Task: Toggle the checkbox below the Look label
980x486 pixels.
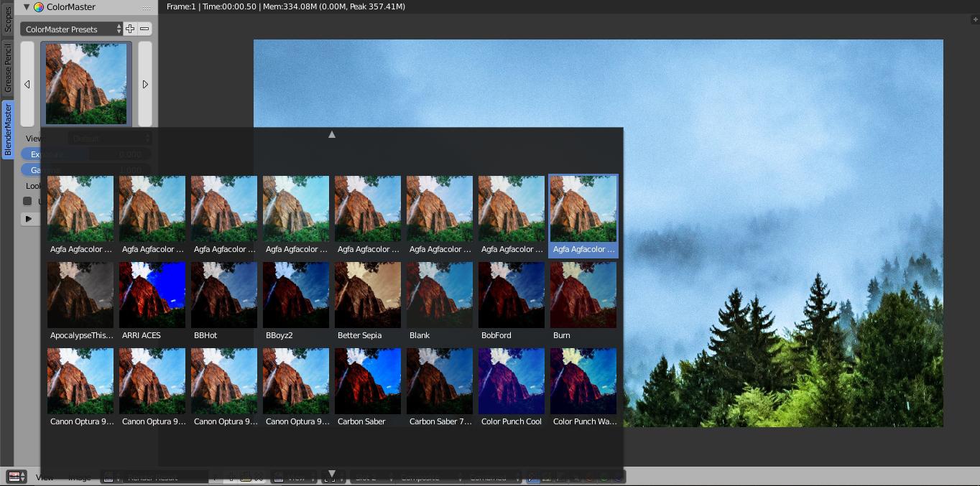Action: pyautogui.click(x=27, y=201)
